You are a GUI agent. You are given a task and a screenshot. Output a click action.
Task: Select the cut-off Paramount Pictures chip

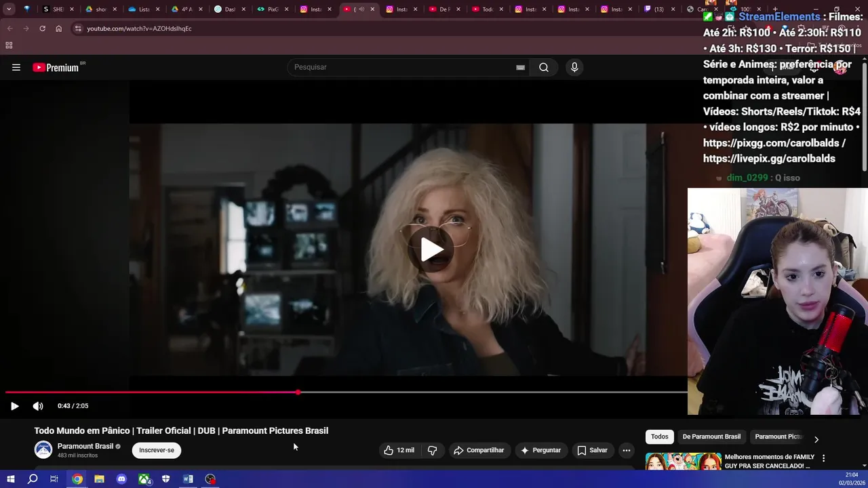(778, 436)
